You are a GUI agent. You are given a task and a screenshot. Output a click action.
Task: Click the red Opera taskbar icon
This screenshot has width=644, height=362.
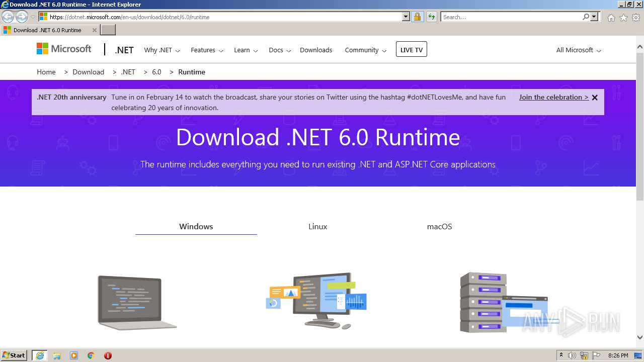click(x=108, y=355)
